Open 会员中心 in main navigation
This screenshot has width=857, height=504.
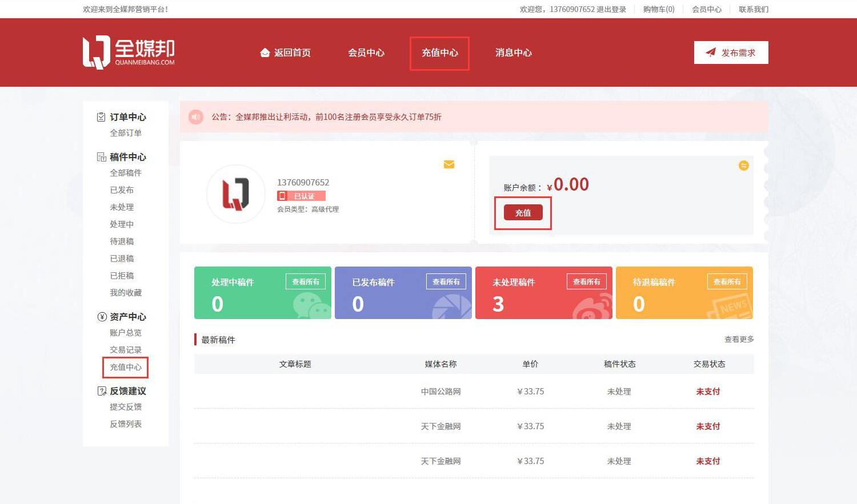tap(366, 53)
